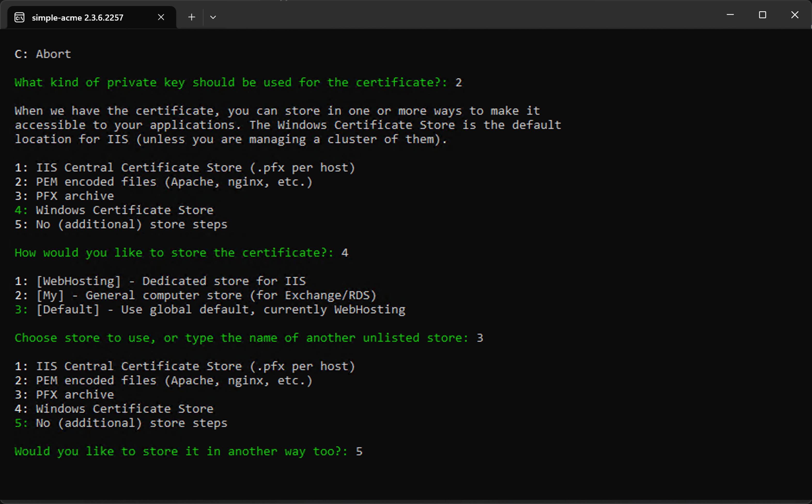Click '3: [Default] - Use global default, currently WebHosting'

pyautogui.click(x=210, y=309)
